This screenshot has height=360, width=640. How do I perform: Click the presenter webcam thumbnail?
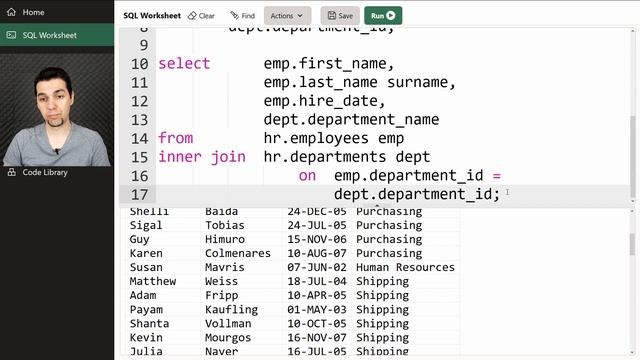coord(57,109)
